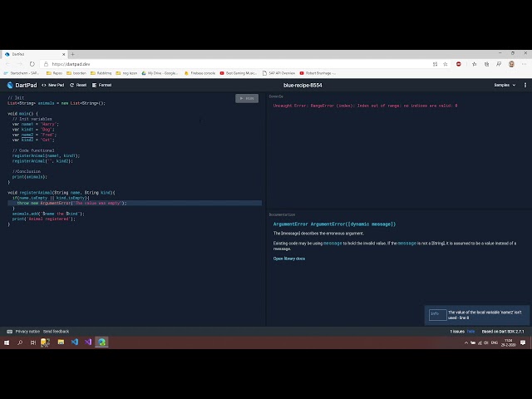Click the red adblocker extension icon
The width and height of the screenshot is (532, 399).
click(458, 64)
